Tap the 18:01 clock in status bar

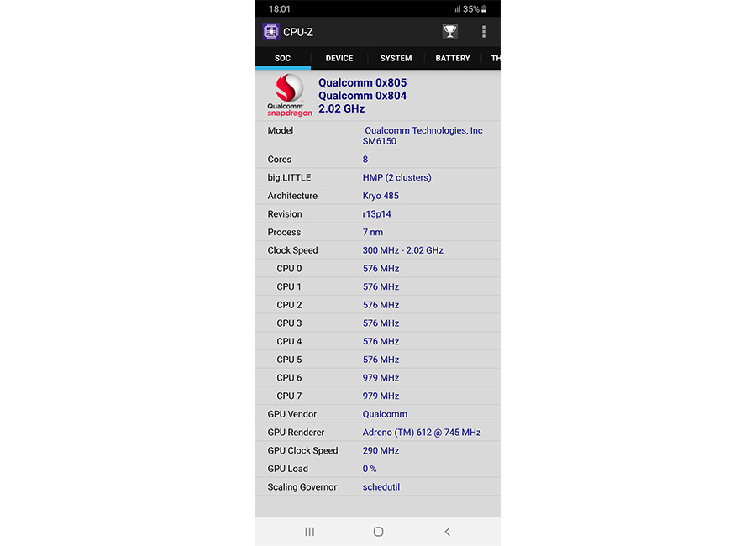pos(280,8)
